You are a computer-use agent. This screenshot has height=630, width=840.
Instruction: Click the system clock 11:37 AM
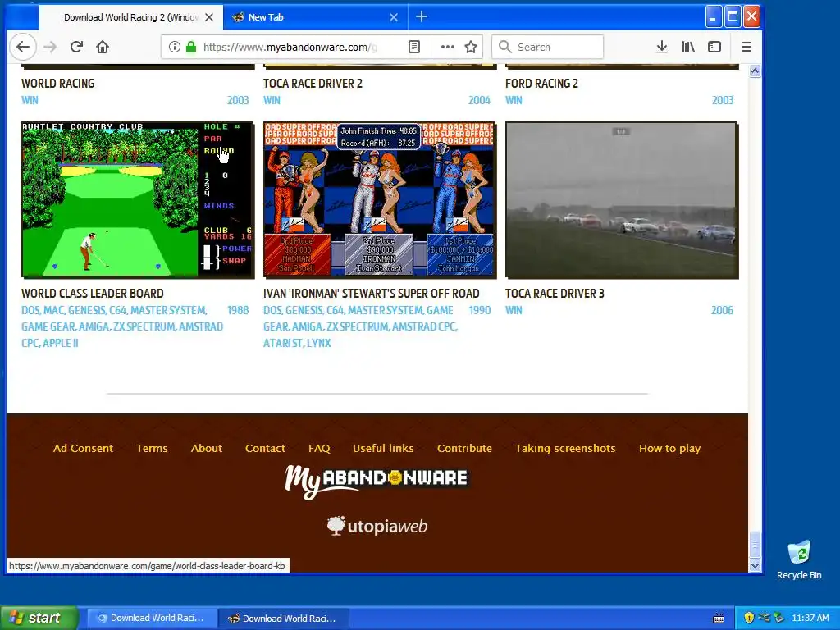click(810, 619)
